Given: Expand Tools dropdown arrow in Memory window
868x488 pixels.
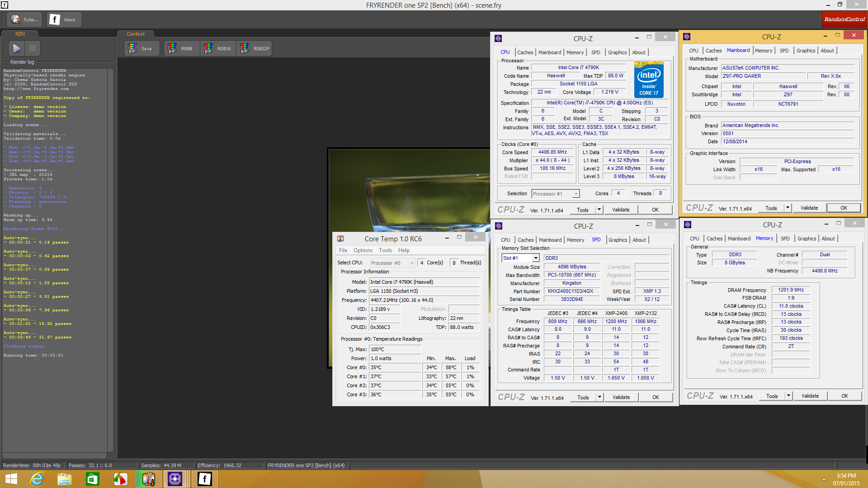Looking at the screenshot, I should pyautogui.click(x=788, y=396).
